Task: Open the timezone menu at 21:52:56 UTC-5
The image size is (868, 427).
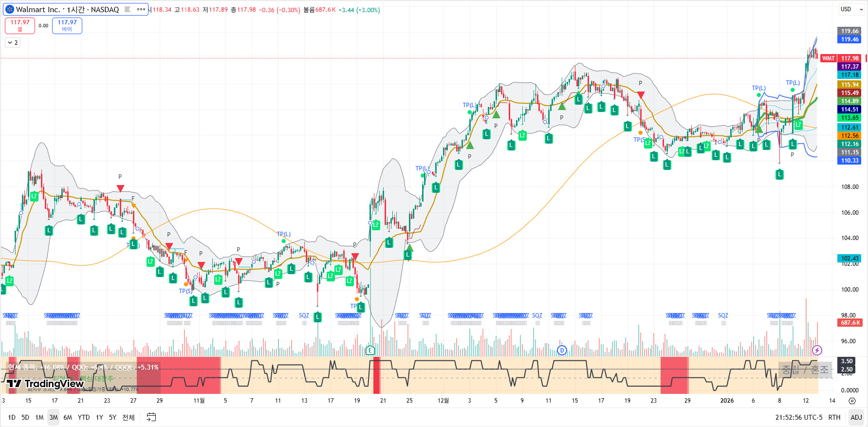Action: [799, 417]
